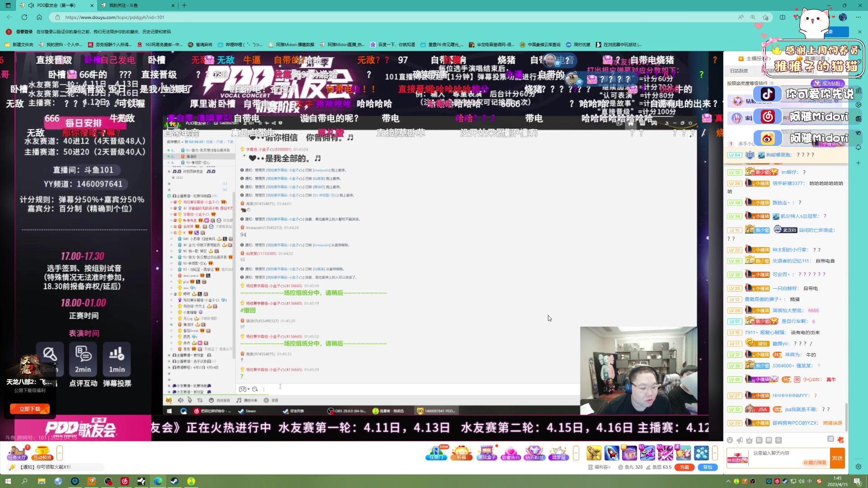
Task: Expand the arrow next to 互动预言
Action: (x=59, y=452)
